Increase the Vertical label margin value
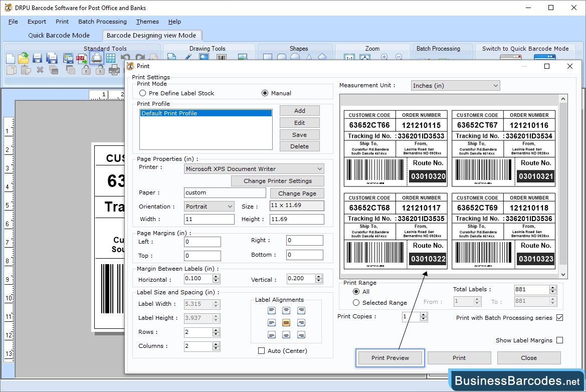 [318, 277]
